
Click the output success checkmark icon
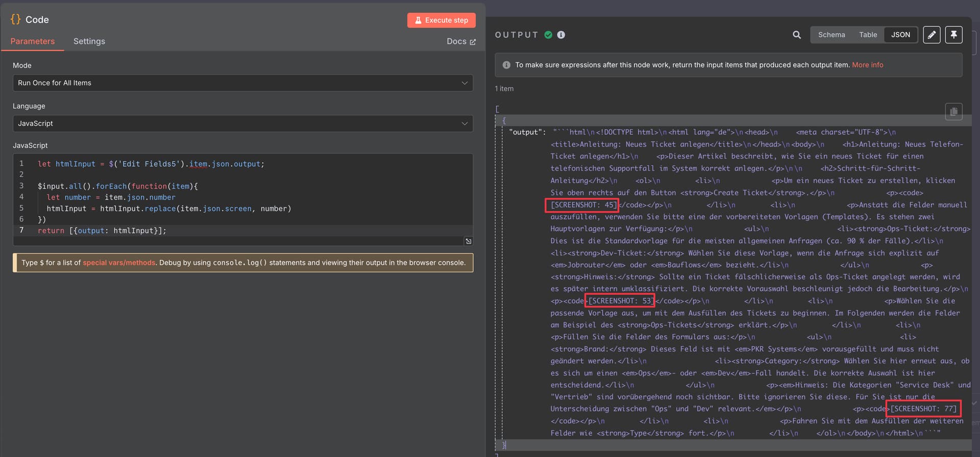[x=548, y=35]
